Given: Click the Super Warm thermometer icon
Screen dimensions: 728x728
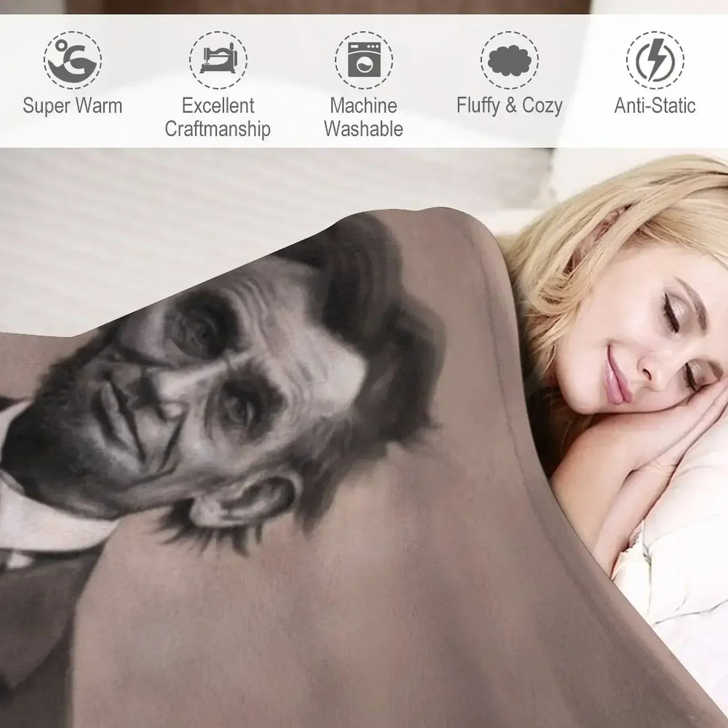Looking at the screenshot, I should coord(73,60).
